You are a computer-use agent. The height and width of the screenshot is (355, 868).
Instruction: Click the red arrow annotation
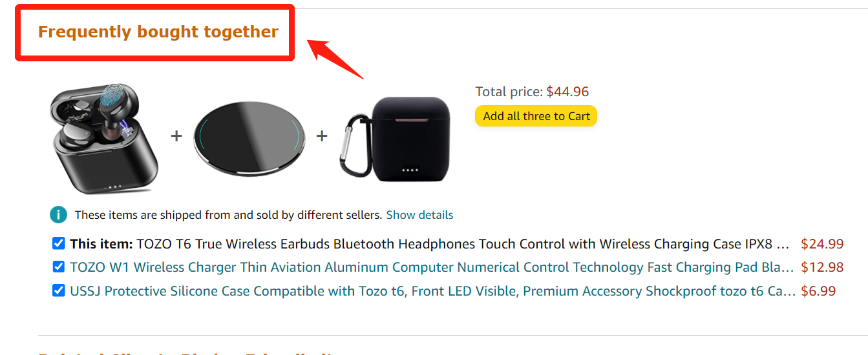click(x=335, y=59)
